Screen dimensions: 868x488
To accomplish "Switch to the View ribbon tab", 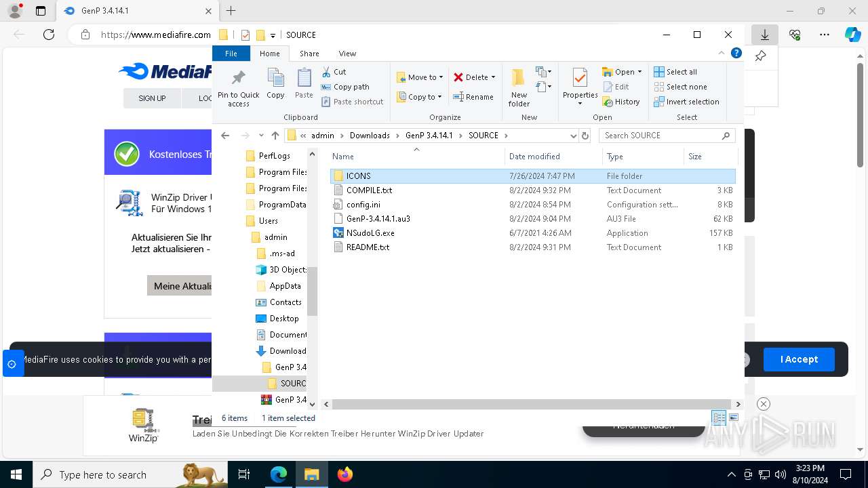I will point(347,54).
